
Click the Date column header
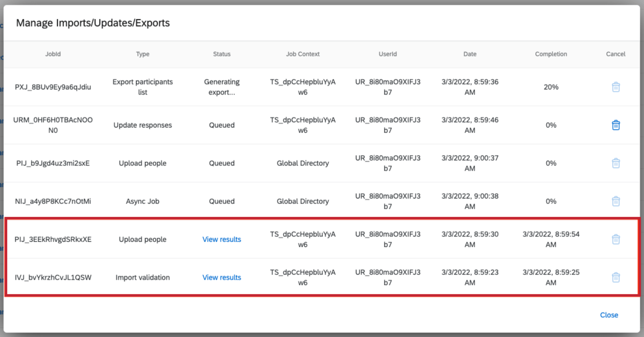coord(470,54)
